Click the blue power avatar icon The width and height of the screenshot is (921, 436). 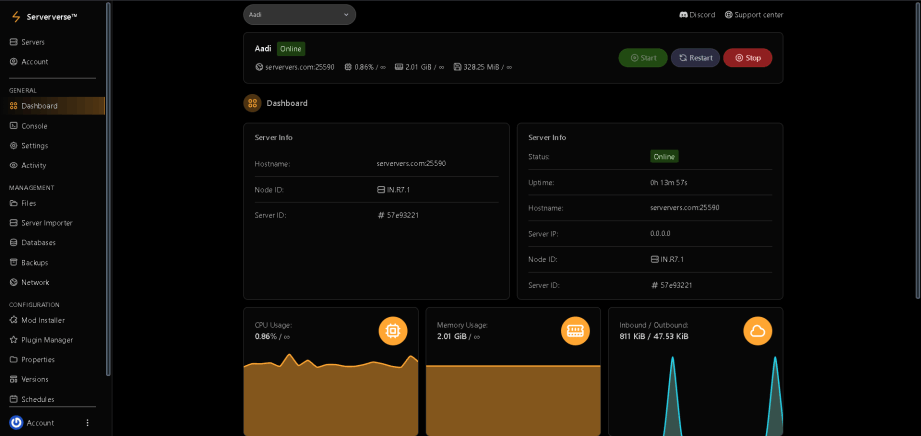tap(16, 422)
